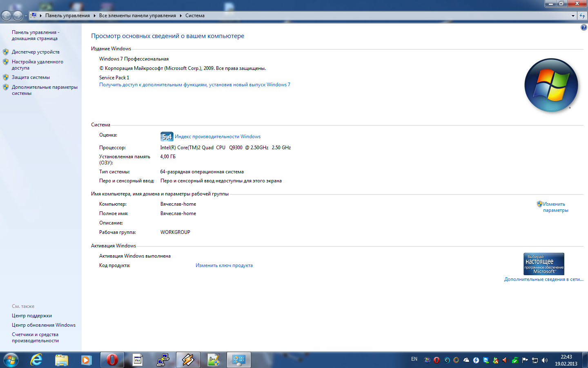Open recent pages dropdown next to navigation arrows
588x368 pixels.
click(x=26, y=16)
